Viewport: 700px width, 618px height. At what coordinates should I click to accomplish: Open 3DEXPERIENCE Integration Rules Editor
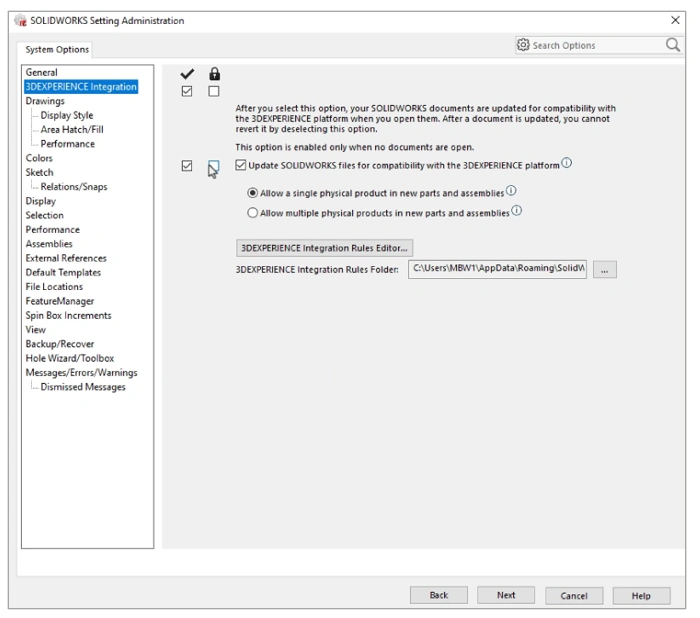tap(324, 248)
